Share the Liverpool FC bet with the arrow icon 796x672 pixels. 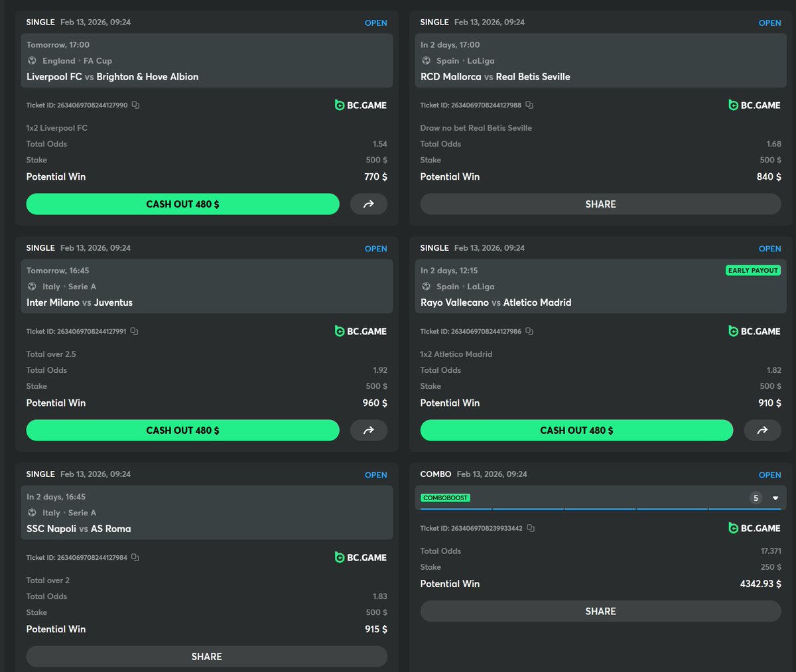tap(369, 204)
